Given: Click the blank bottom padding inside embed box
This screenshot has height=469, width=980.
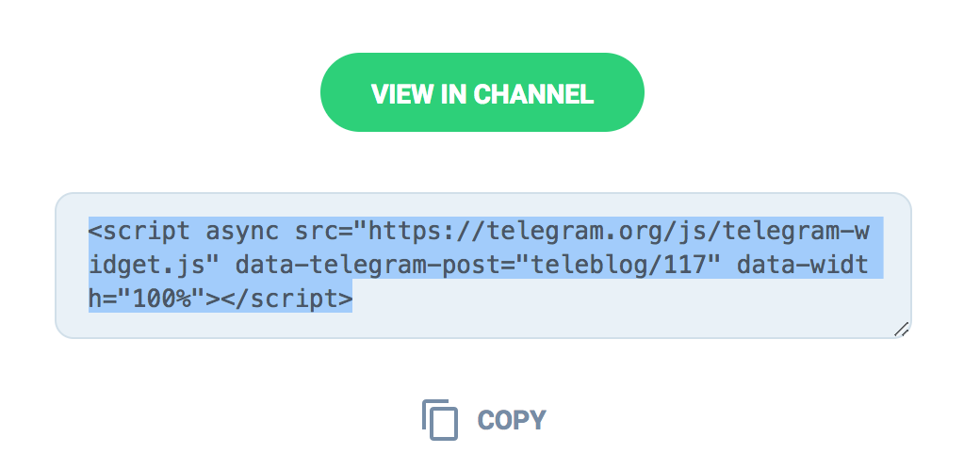Looking at the screenshot, I should point(482,326).
